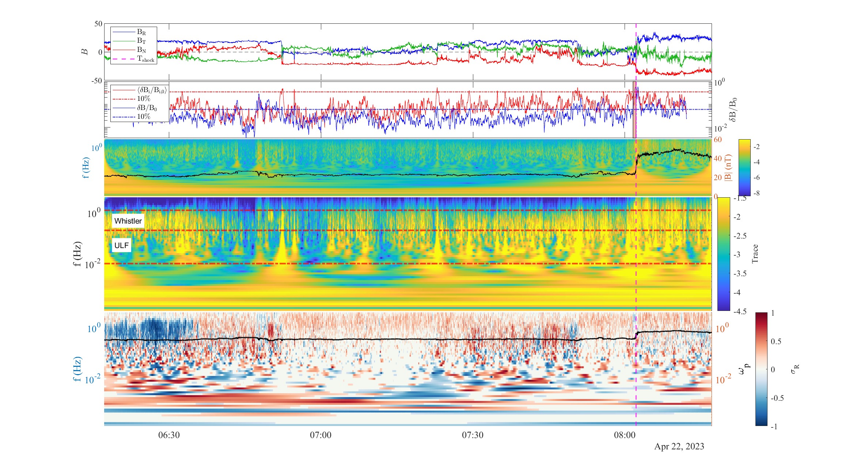Click the ωp axis label
Image resolution: width=868 pixels, height=468 pixels.
pos(744,370)
